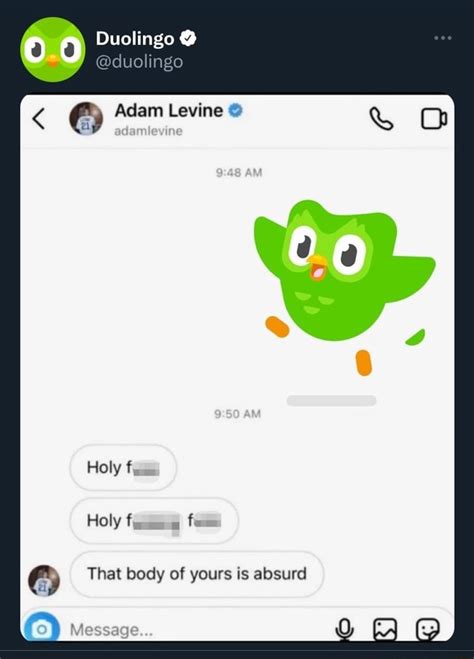Open the camera from the blue icon

[42, 629]
